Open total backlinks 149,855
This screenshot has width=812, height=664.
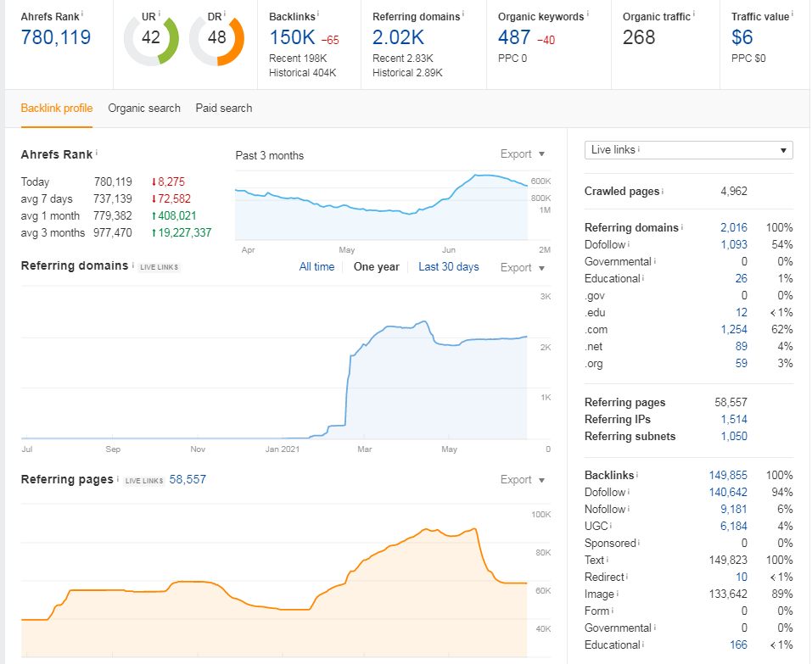(x=728, y=475)
